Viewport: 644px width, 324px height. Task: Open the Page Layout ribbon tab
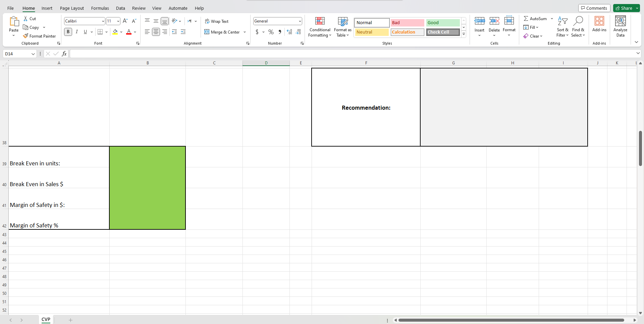tap(72, 8)
